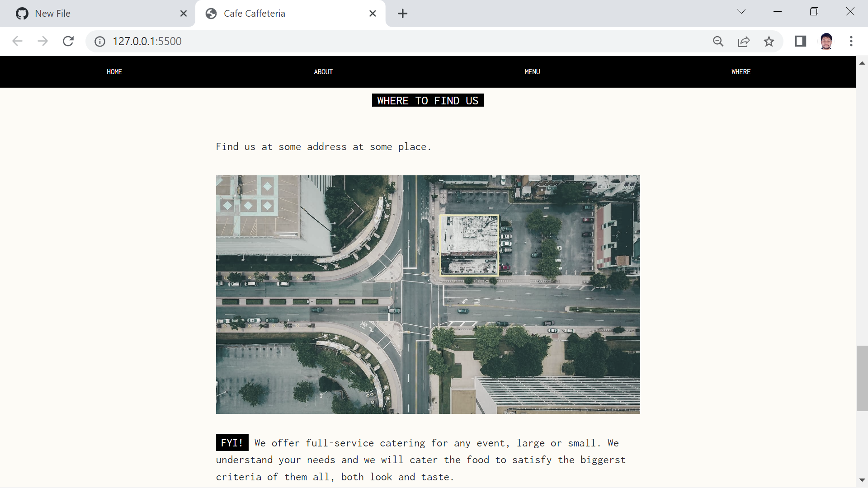Reload the current page
This screenshot has height=488, width=868.
coord(68,41)
